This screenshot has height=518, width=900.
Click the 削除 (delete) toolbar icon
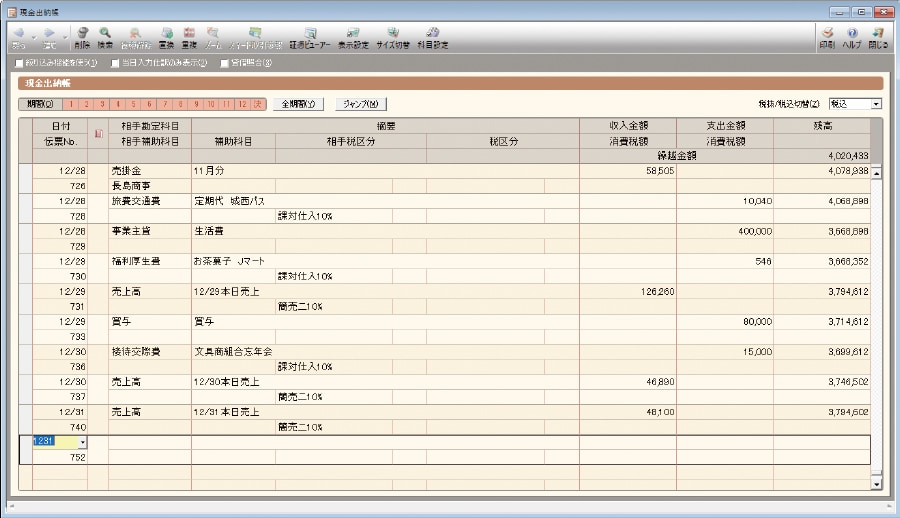[82, 37]
